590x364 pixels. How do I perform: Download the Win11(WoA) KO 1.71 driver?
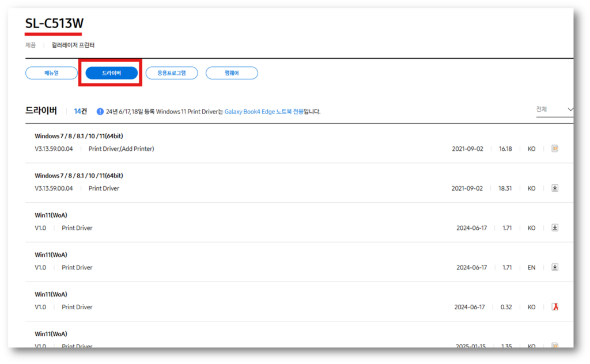[555, 227]
